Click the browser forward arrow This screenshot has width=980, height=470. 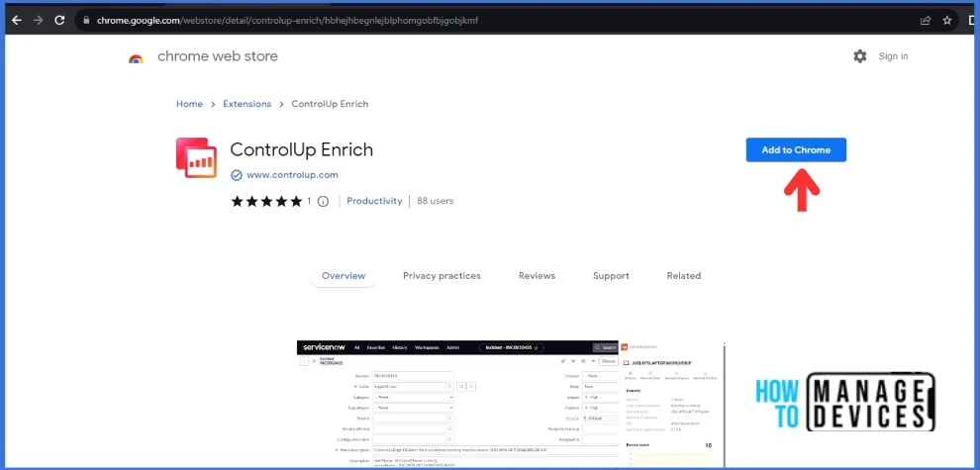39,21
